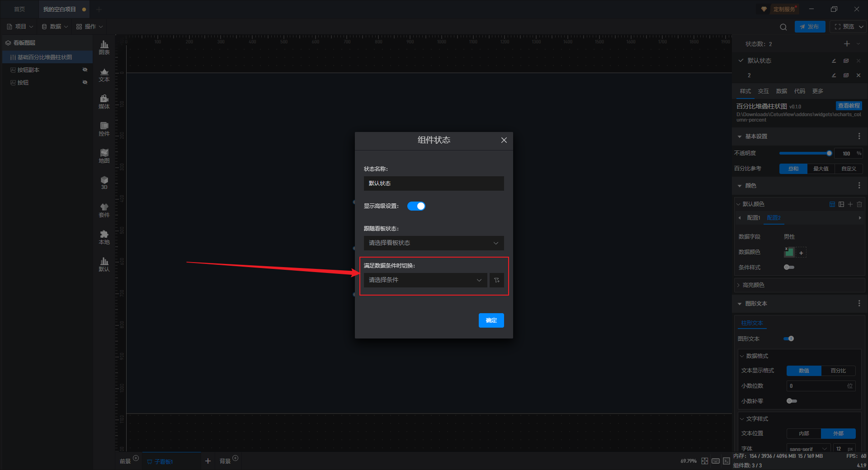The image size is (868, 470).
Task: Collapse the 数据格式 group
Action: [x=742, y=356]
